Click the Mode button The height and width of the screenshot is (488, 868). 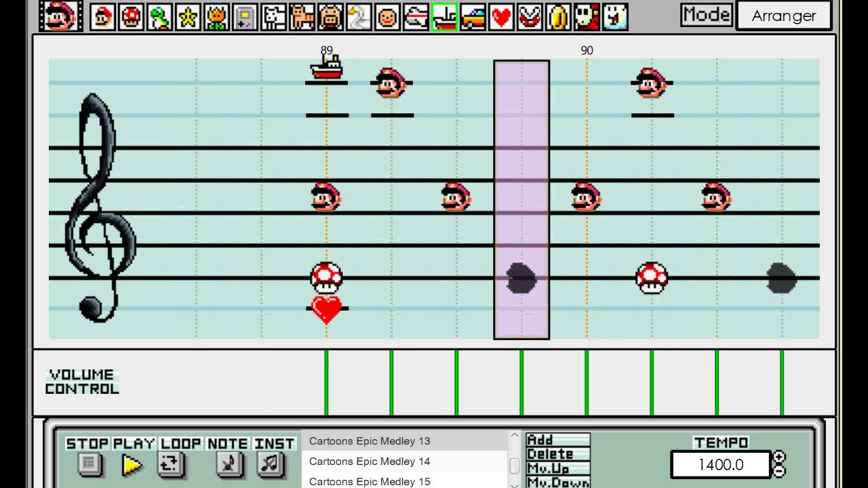click(707, 15)
